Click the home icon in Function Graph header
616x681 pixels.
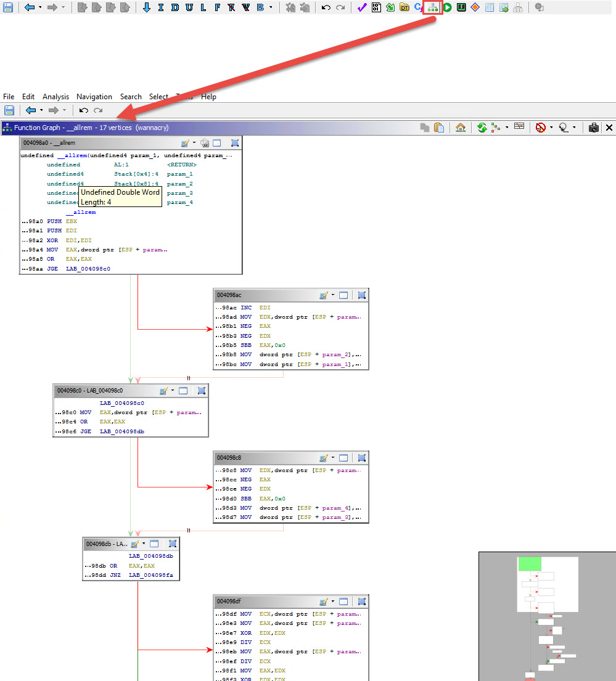tap(461, 128)
